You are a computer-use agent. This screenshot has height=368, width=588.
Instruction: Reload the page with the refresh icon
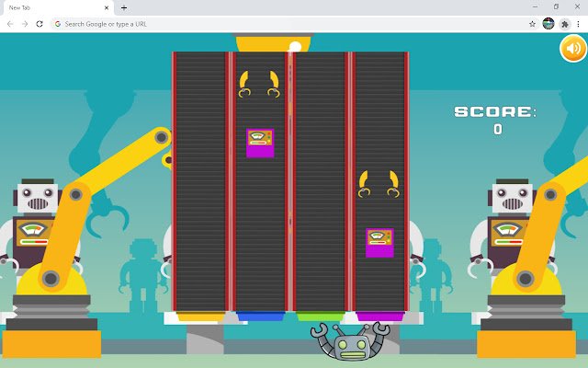40,24
